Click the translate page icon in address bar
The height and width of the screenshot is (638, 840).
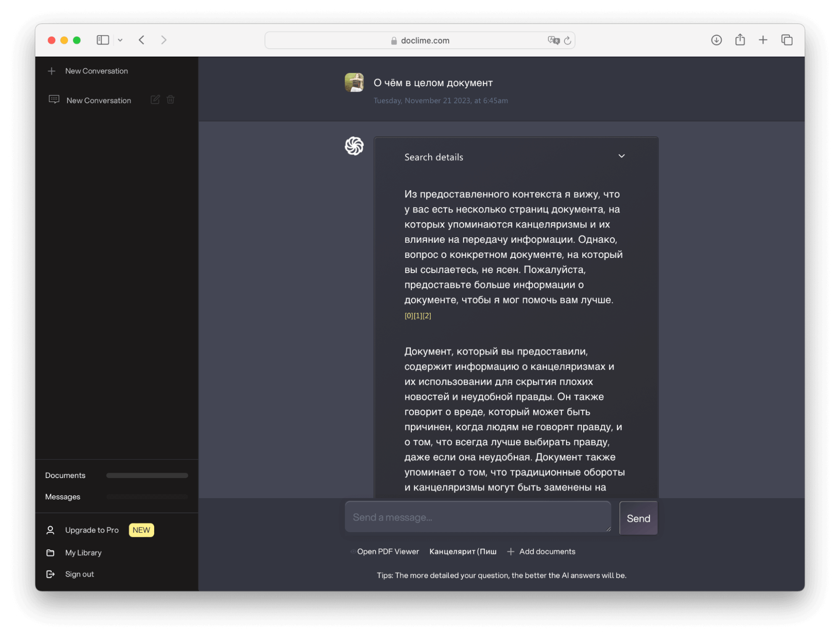coord(553,40)
